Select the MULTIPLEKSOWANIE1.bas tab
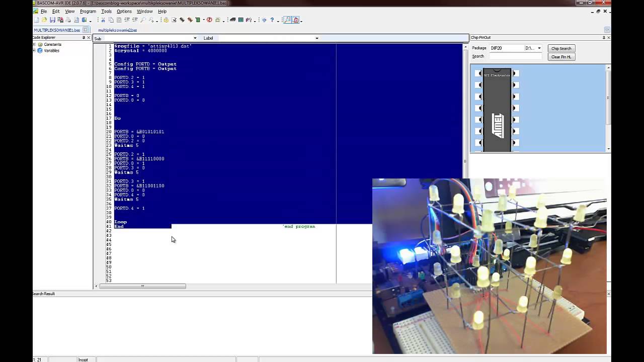Screen dimensions: 644x362 [57, 30]
